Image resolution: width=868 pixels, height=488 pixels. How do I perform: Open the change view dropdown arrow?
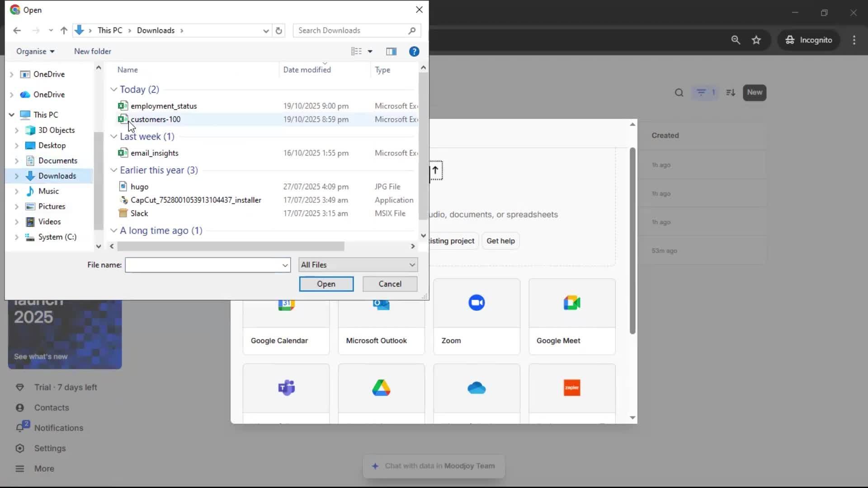(x=370, y=52)
